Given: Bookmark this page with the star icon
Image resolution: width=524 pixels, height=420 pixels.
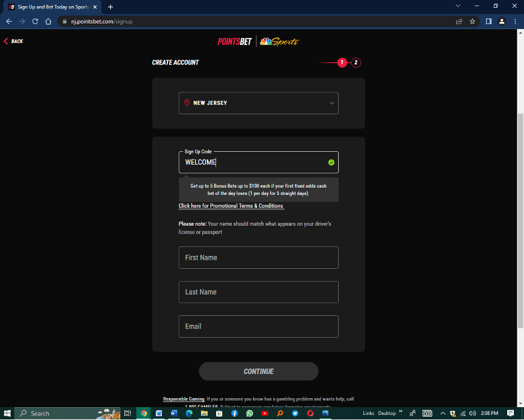Looking at the screenshot, I should pos(472,21).
